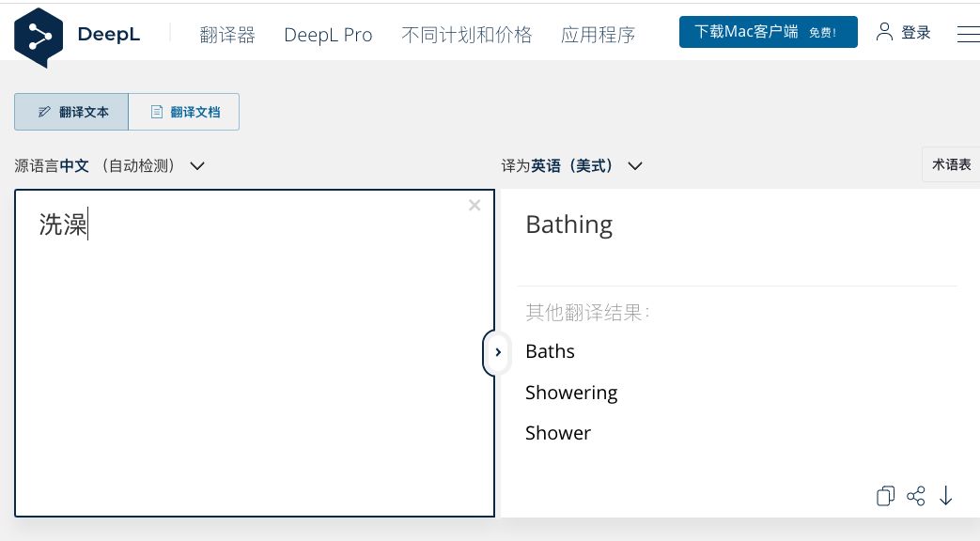The height and width of the screenshot is (541, 980).
Task: Share the translation via share icon
Action: coord(916,496)
